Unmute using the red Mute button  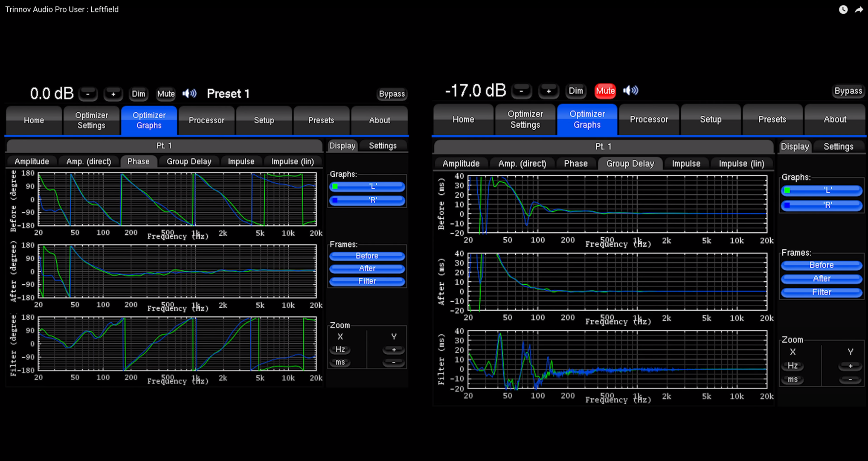[605, 91]
